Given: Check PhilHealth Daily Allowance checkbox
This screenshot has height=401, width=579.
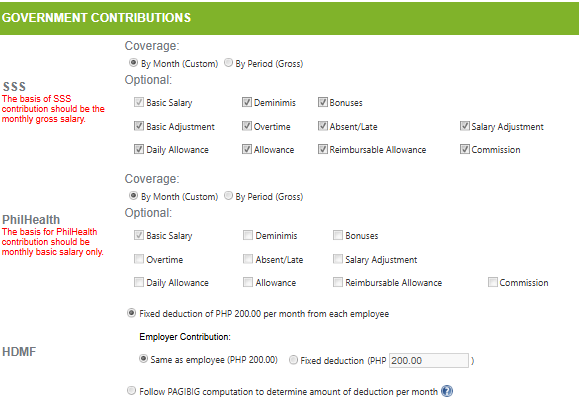Looking at the screenshot, I should click(x=139, y=282).
